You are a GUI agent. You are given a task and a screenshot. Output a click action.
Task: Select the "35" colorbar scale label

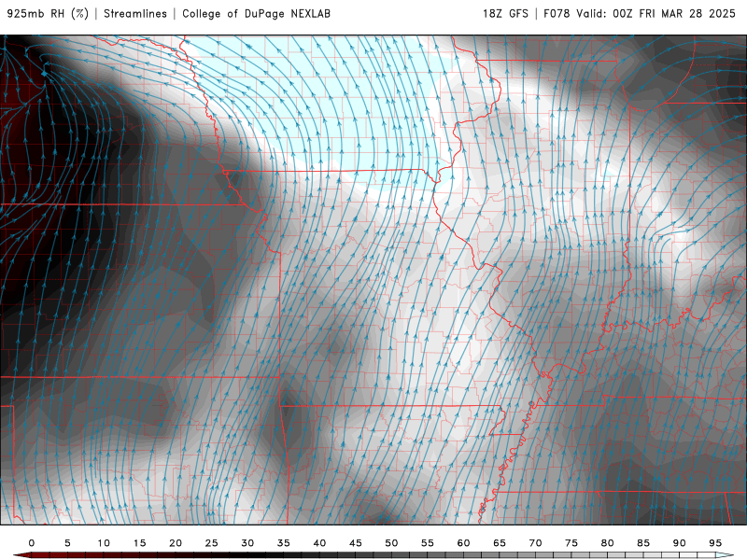point(284,543)
